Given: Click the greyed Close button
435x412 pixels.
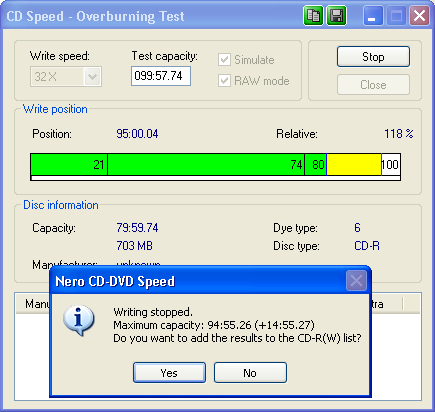Looking at the screenshot, I should pyautogui.click(x=373, y=85).
